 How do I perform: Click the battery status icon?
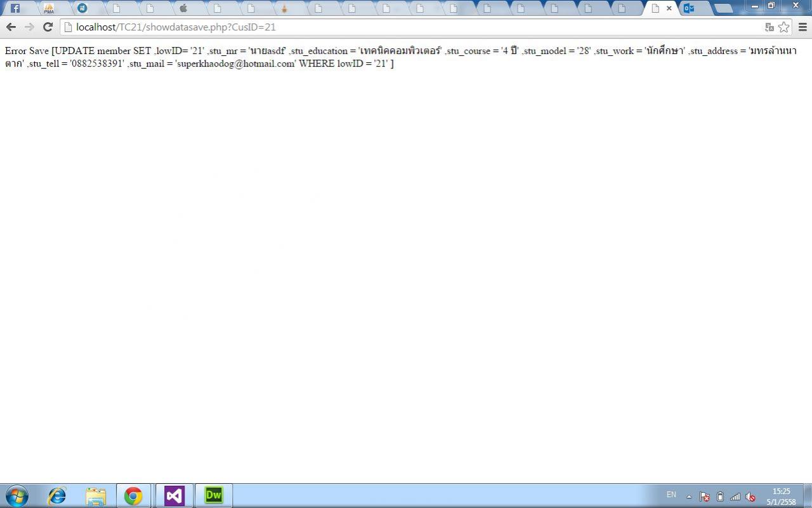pos(720,497)
